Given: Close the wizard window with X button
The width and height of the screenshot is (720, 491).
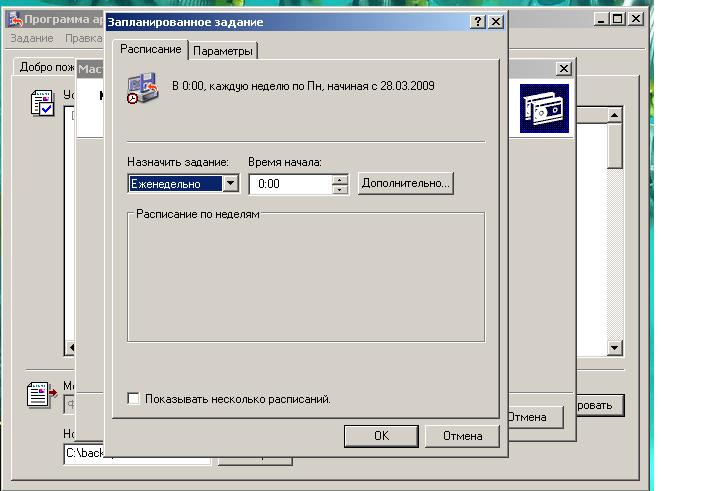Looking at the screenshot, I should (563, 68).
